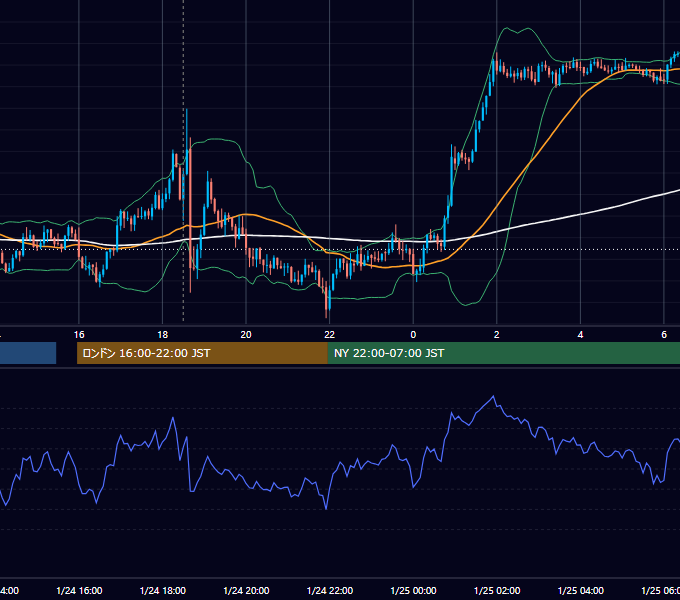This screenshot has height=600, width=680.
Task: Click the ロンドン 16:00-22:00 JST session bar
Action: (x=202, y=353)
